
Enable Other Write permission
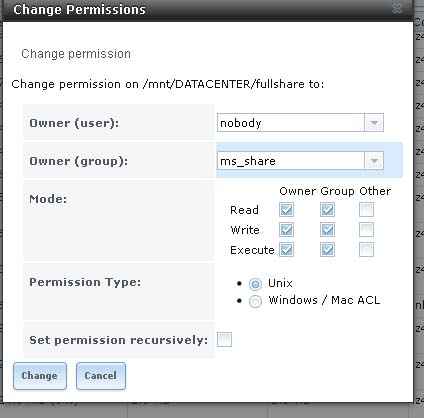tap(366, 230)
